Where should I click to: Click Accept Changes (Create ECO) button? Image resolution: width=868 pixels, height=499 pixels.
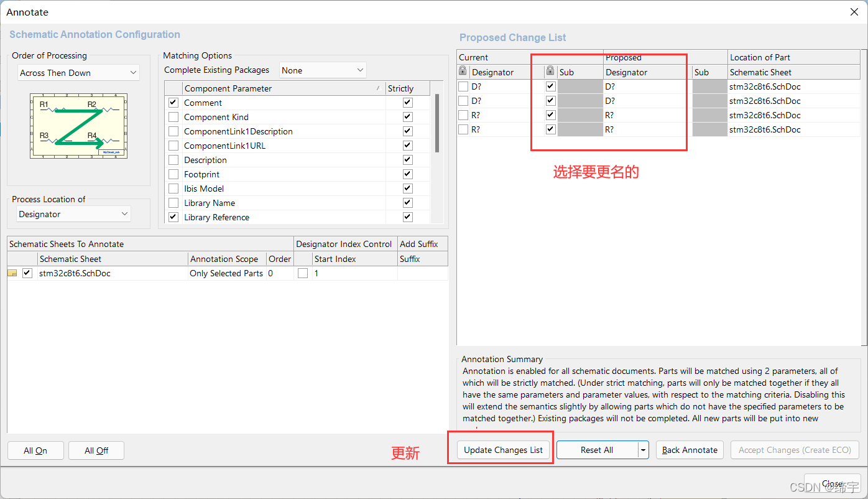[x=795, y=450]
